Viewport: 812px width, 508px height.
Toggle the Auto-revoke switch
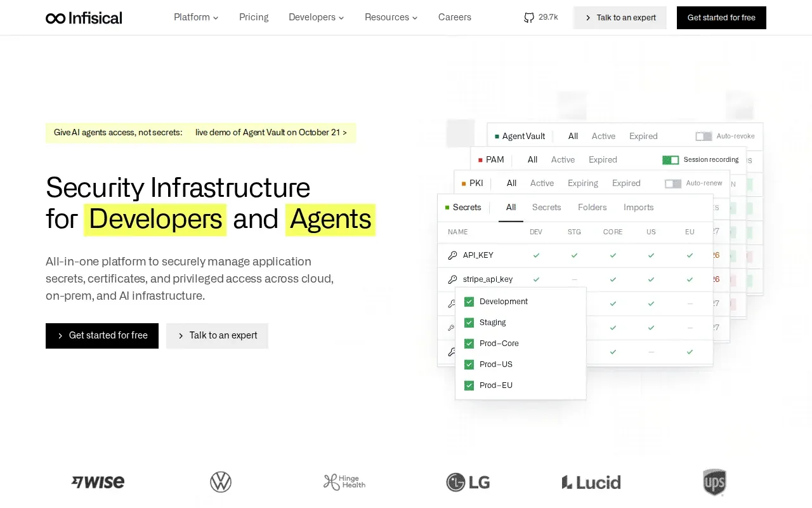(x=704, y=137)
